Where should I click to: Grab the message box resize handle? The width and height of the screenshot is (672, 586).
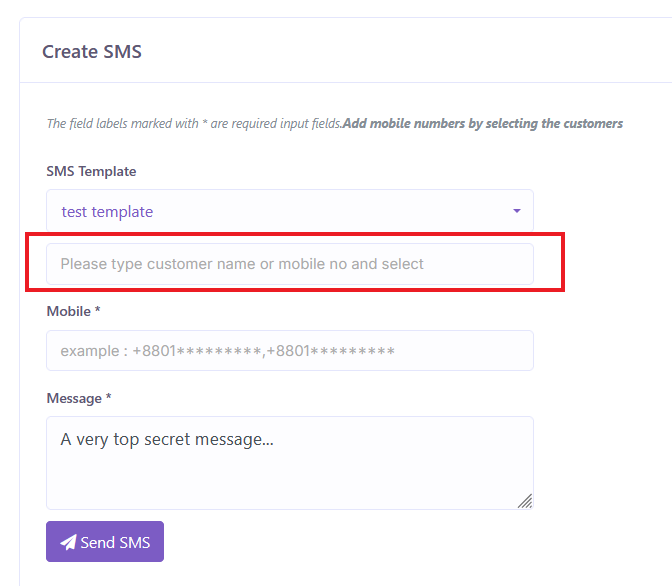525,501
